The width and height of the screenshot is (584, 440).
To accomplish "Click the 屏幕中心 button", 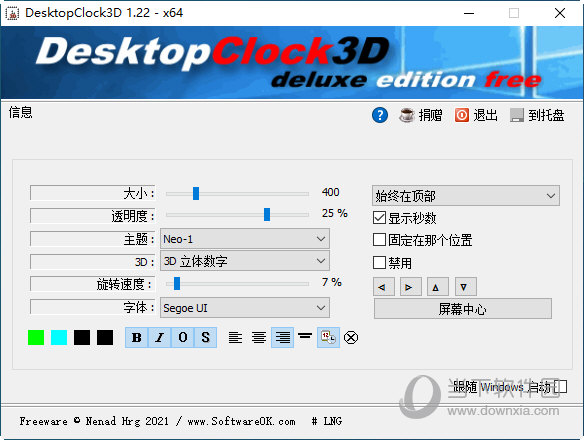I will [x=463, y=309].
